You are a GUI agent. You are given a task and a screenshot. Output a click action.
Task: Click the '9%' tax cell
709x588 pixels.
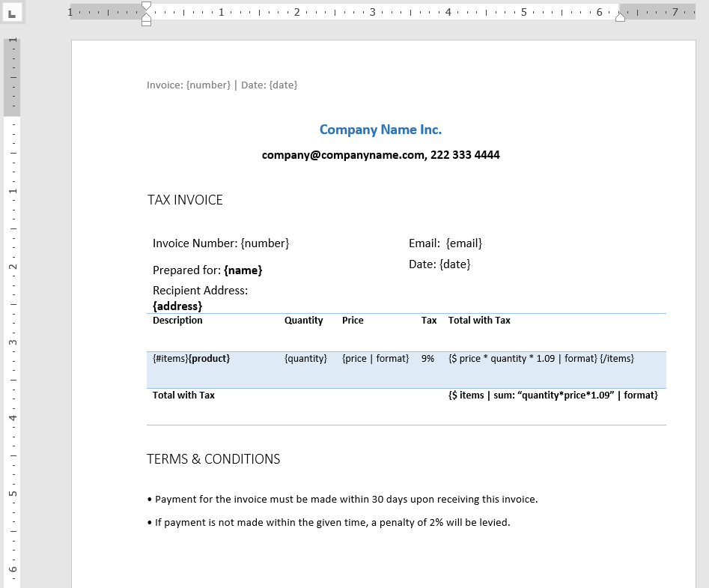[427, 359]
